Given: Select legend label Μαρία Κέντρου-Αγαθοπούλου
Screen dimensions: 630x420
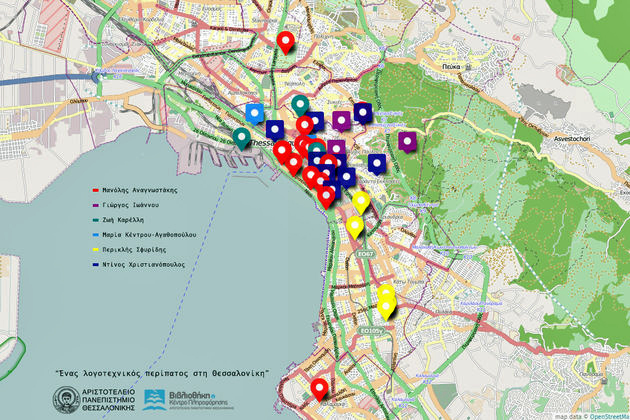Looking at the screenshot, I should pos(149,235).
